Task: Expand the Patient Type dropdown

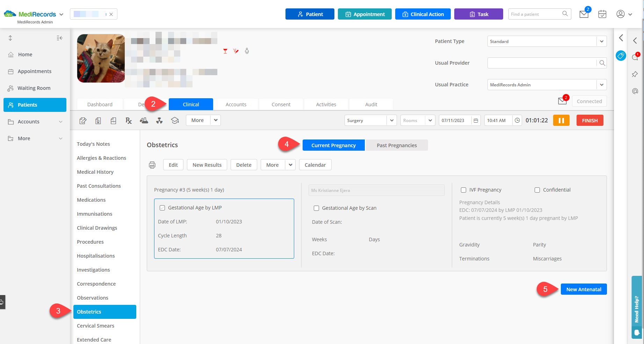Action: [601, 41]
